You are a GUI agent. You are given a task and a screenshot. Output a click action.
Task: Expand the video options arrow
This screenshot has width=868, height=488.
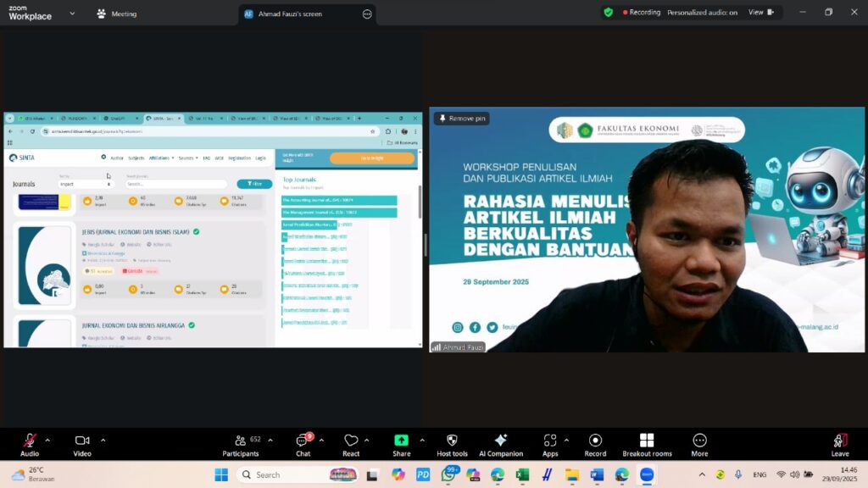click(x=103, y=440)
